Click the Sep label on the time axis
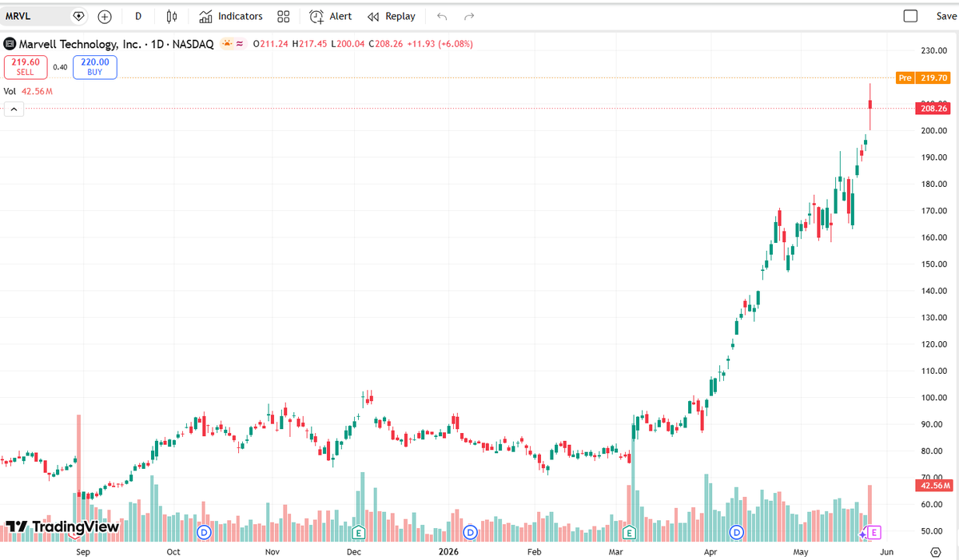The width and height of the screenshot is (959, 560). (x=82, y=551)
